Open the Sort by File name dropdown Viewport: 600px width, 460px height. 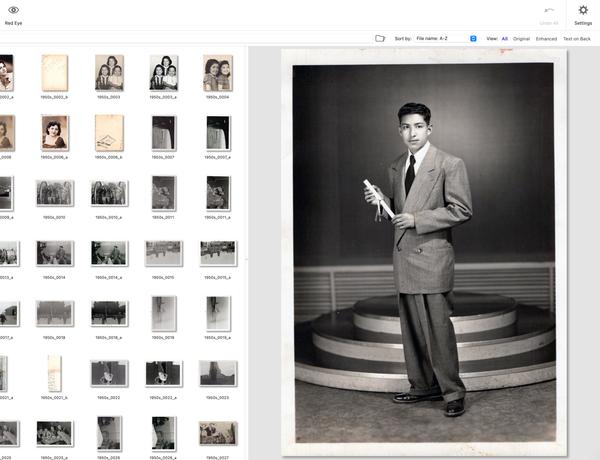point(442,38)
